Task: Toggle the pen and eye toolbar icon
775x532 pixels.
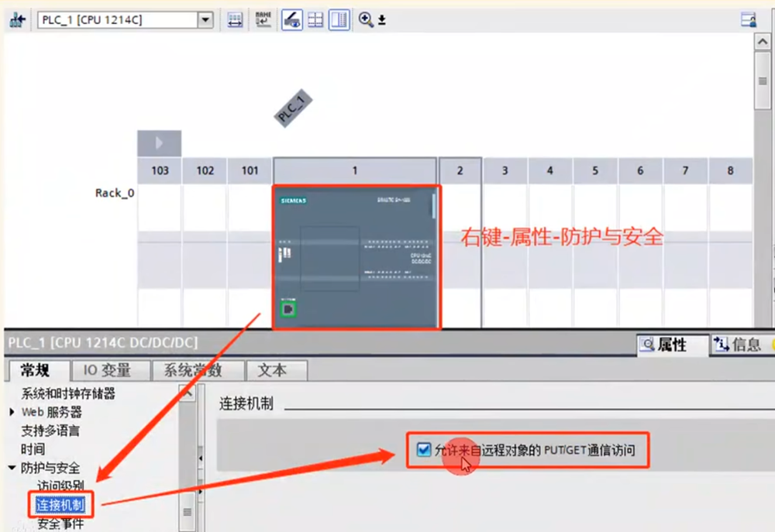Action: (291, 20)
